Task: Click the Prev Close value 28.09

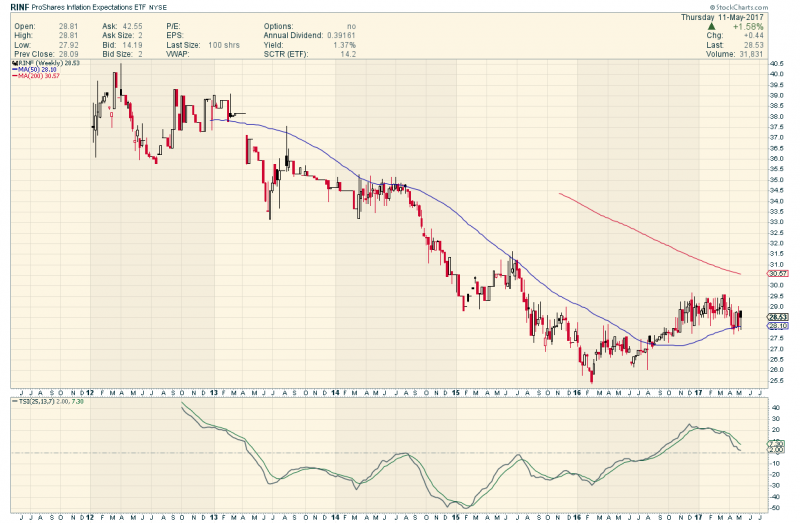Action: (68, 54)
